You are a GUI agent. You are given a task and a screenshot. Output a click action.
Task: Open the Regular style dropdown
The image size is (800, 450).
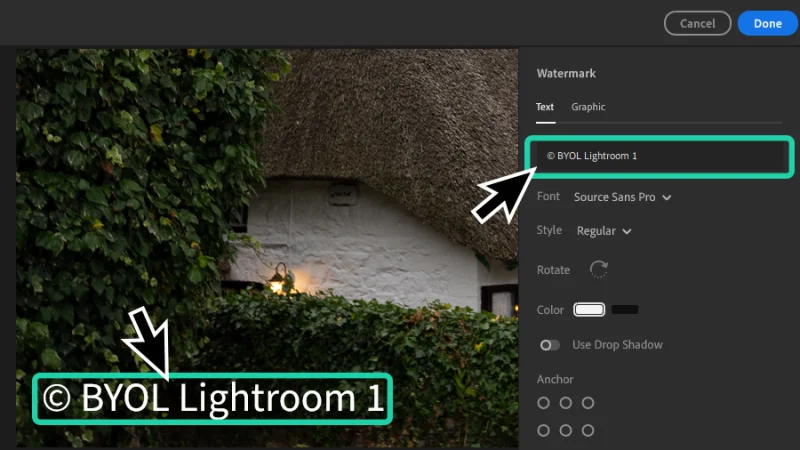(x=604, y=231)
